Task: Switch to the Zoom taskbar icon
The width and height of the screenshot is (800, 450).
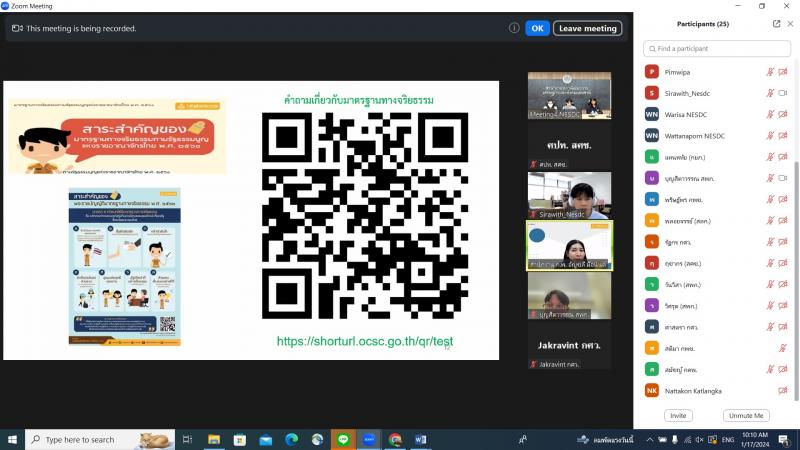Action: click(369, 439)
